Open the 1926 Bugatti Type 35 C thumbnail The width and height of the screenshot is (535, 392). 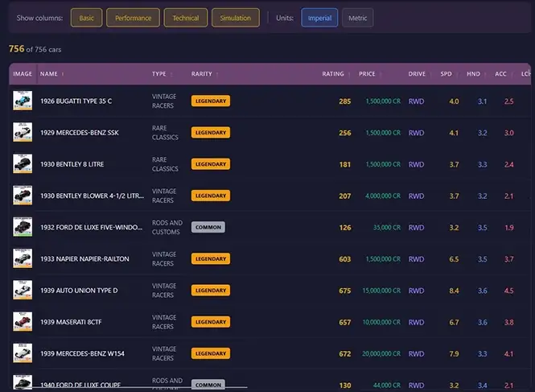tap(23, 101)
